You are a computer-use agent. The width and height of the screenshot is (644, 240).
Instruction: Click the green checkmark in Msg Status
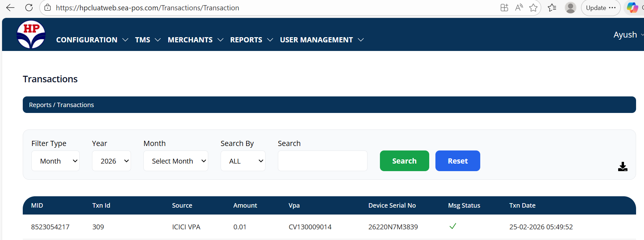click(x=453, y=226)
